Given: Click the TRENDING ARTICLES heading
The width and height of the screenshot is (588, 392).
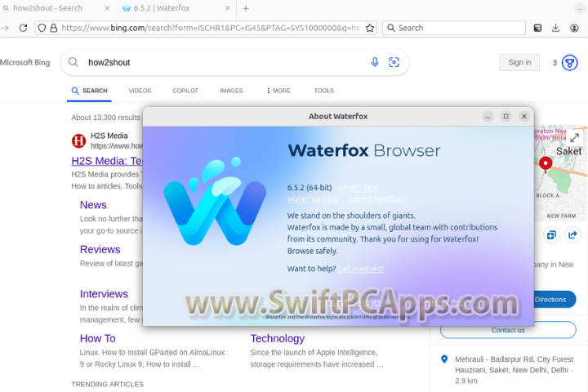Looking at the screenshot, I should tap(107, 384).
